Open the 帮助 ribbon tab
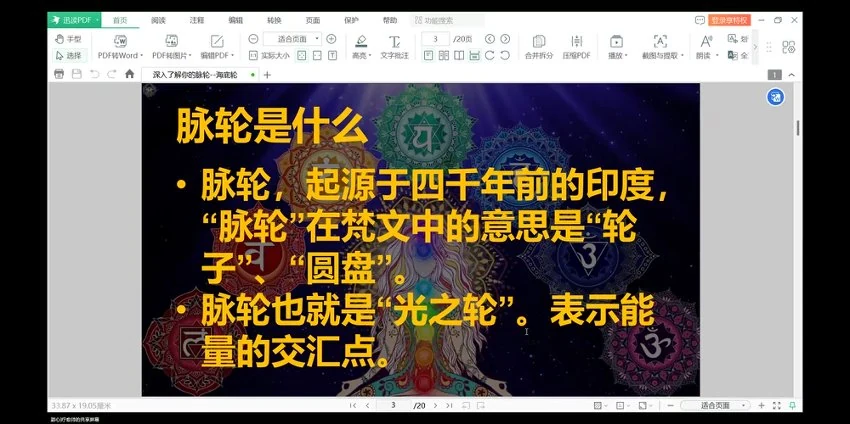850x424 pixels. (389, 20)
